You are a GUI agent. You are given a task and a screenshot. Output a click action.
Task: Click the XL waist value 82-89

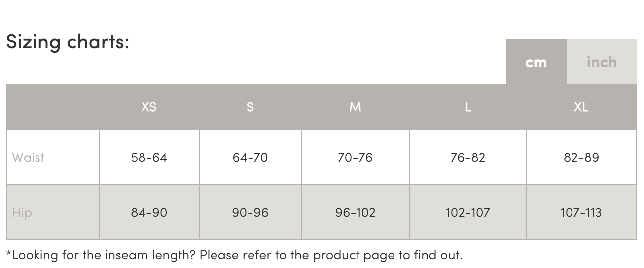[x=581, y=158]
